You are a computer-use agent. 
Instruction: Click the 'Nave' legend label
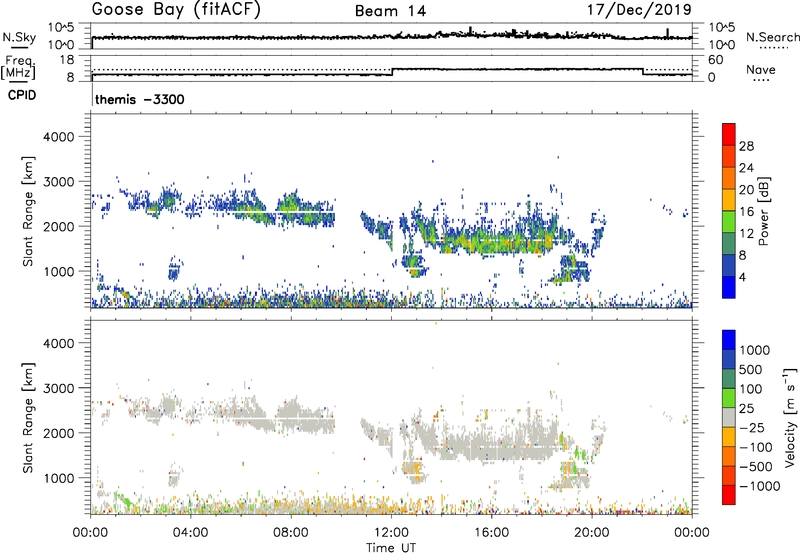pos(761,69)
